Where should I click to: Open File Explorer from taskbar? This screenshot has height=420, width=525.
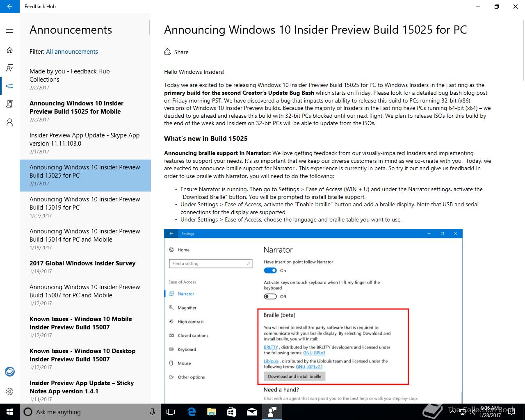point(211,412)
